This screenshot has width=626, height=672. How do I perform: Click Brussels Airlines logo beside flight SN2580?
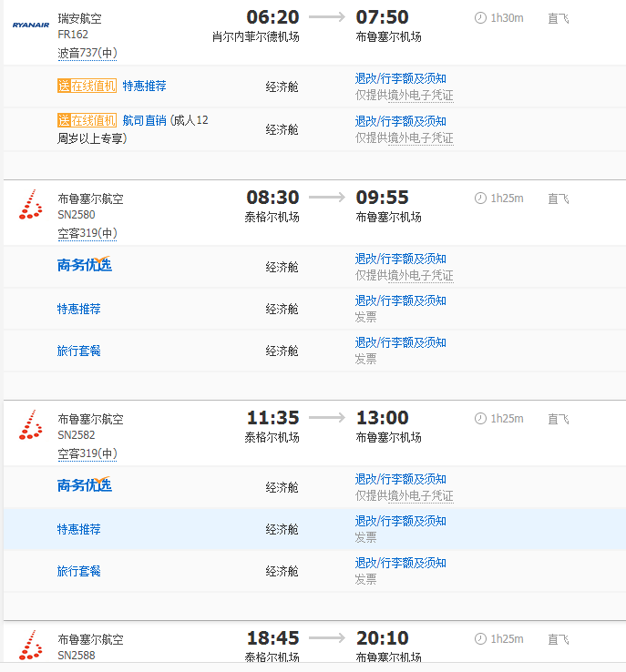[x=31, y=205]
